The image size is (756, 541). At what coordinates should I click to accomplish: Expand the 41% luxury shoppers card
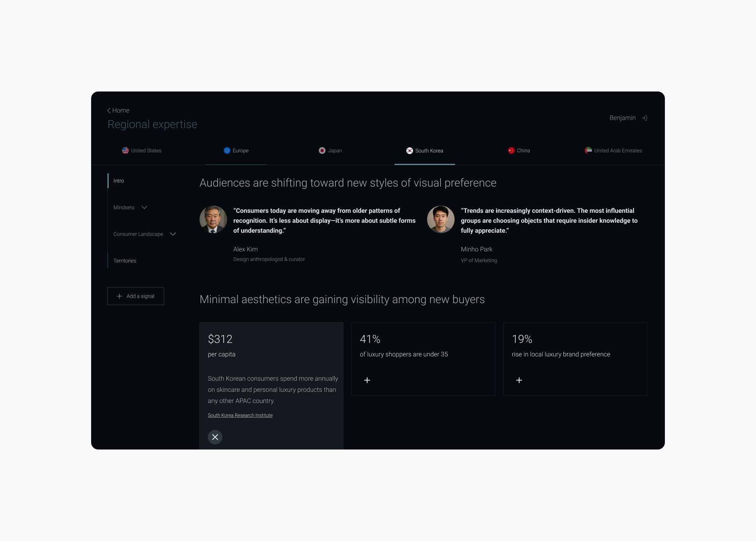pyautogui.click(x=367, y=380)
